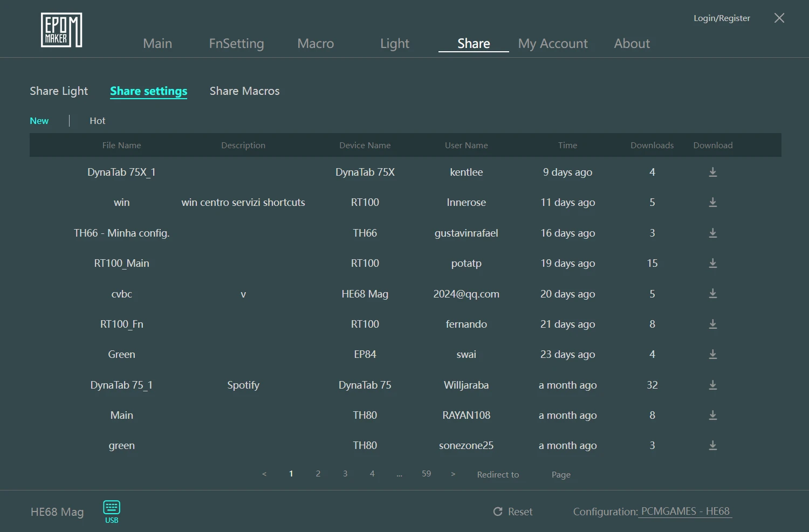Jump to last page 59
Image resolution: width=809 pixels, height=532 pixels.
426,474
